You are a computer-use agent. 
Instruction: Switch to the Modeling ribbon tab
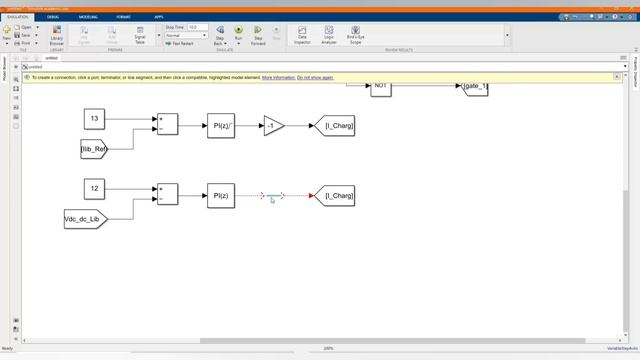pos(88,17)
